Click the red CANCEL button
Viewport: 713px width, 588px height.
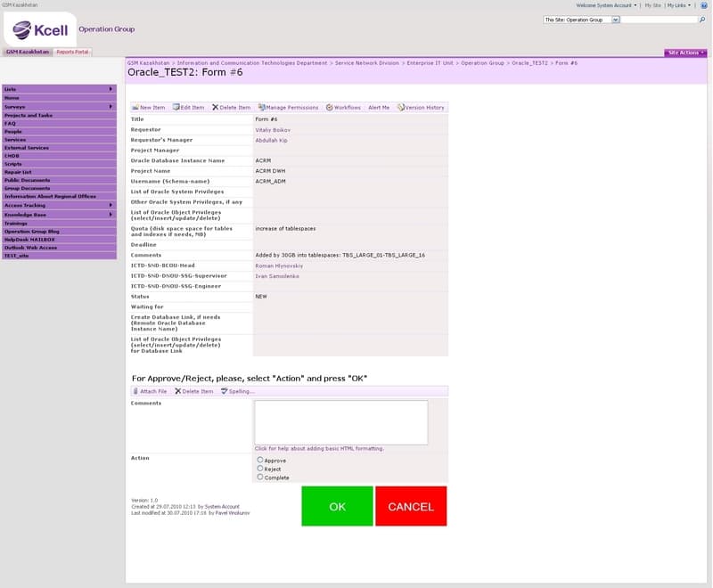coord(411,506)
